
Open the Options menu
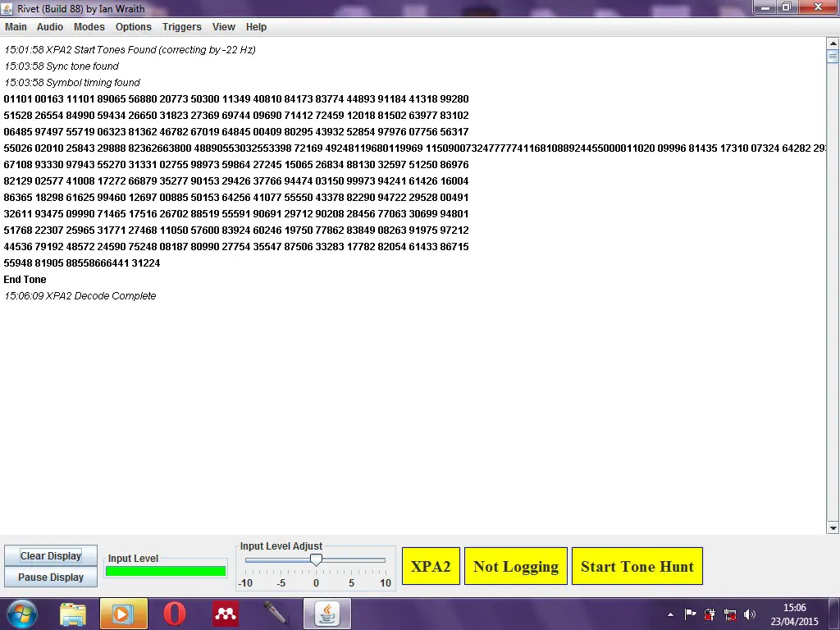tap(134, 27)
